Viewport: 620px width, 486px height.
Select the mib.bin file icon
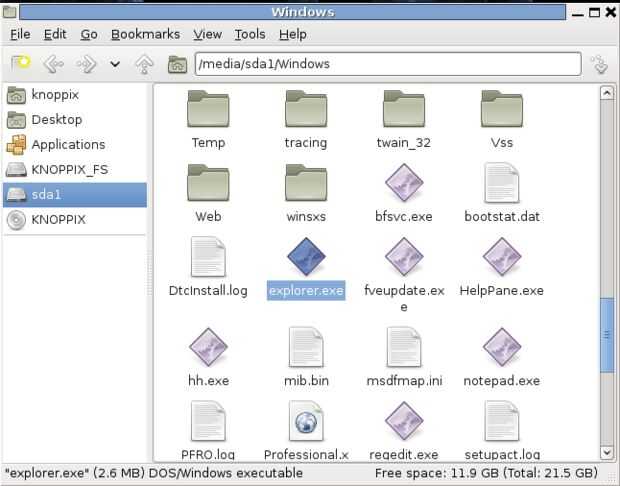click(306, 347)
